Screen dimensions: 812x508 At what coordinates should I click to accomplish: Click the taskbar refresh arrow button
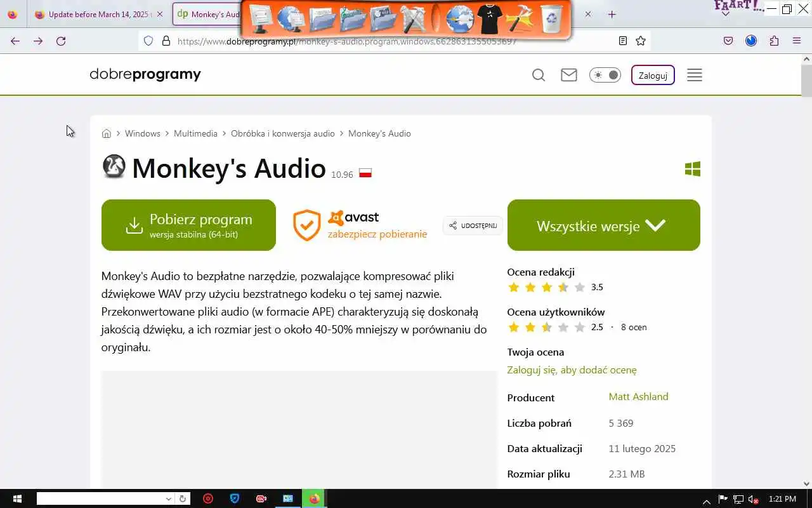[183, 499]
